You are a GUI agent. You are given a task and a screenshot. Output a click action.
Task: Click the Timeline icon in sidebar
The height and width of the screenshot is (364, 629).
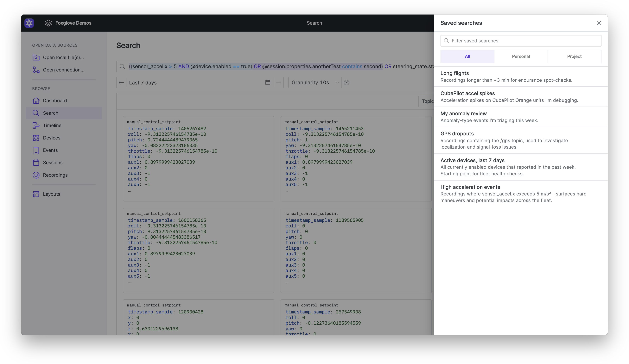(36, 125)
